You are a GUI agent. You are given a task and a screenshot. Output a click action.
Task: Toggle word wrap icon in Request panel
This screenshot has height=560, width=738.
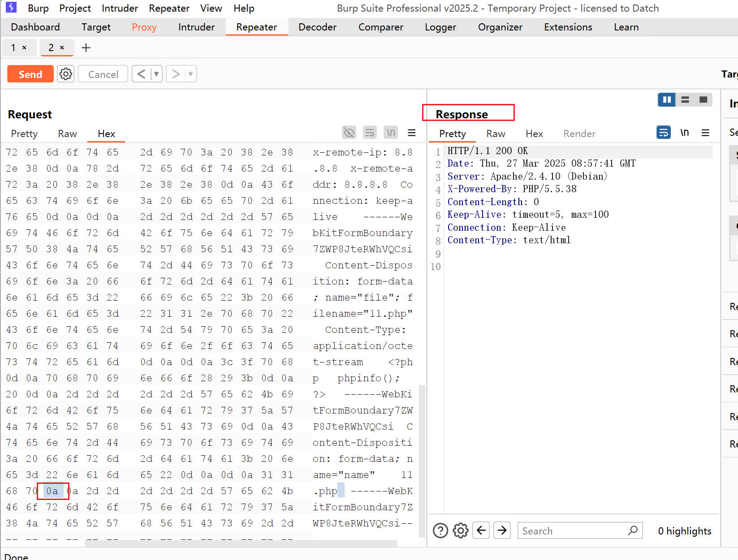click(370, 133)
